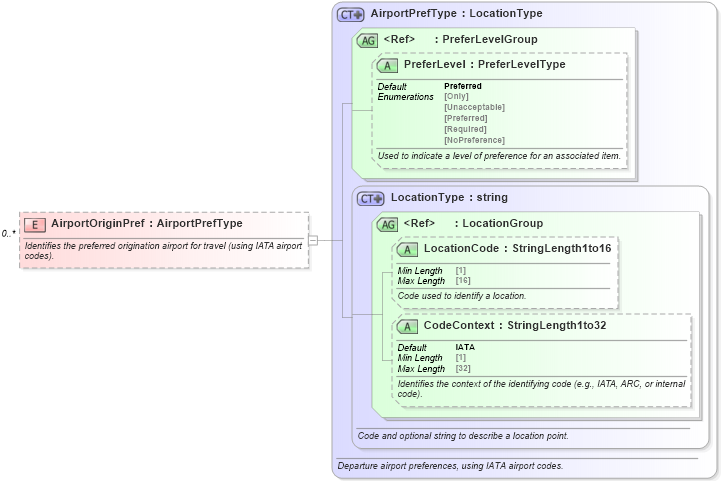
Task: Click the [NoPreference] enumeration value
Action: [x=474, y=140]
